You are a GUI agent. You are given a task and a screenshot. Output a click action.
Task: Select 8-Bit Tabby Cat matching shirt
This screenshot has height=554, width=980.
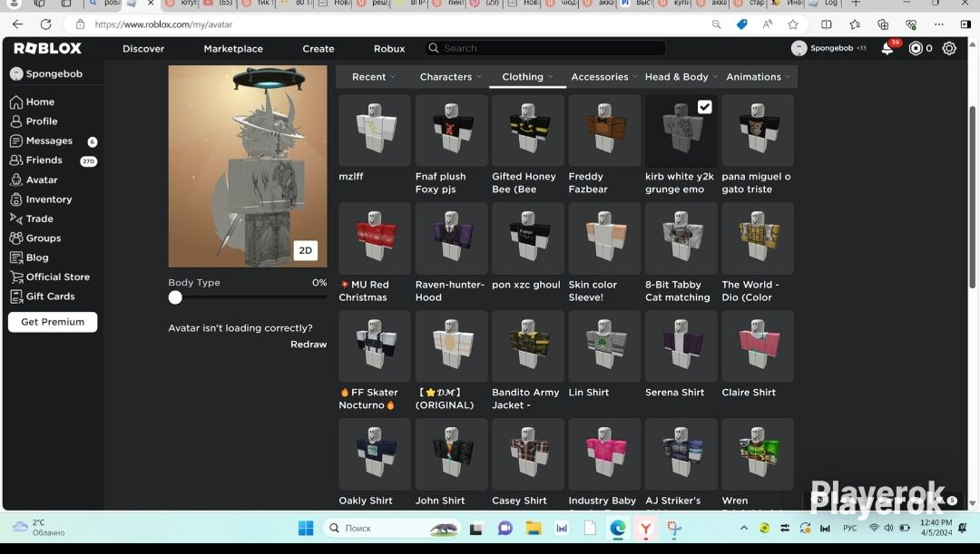(681, 238)
